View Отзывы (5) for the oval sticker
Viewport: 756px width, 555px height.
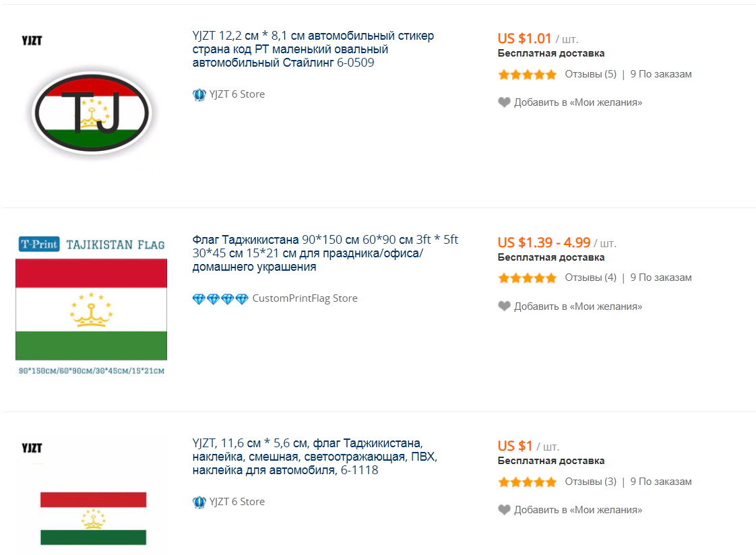[x=590, y=74]
